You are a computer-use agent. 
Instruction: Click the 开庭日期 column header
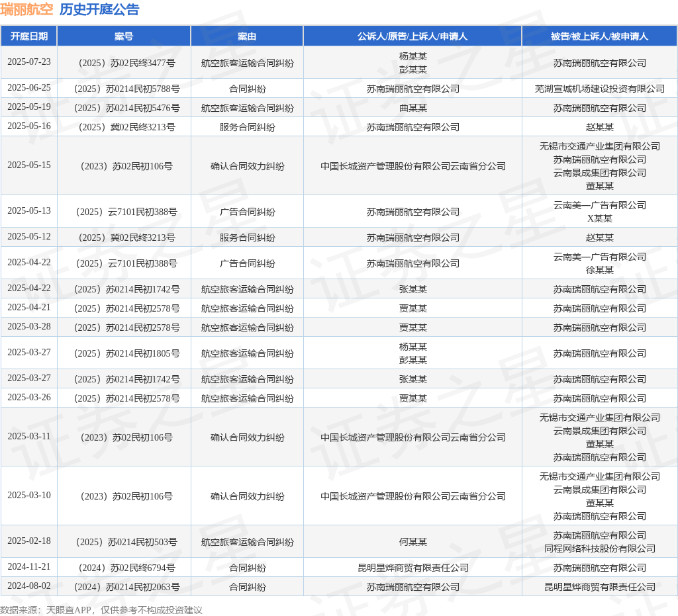(x=29, y=36)
